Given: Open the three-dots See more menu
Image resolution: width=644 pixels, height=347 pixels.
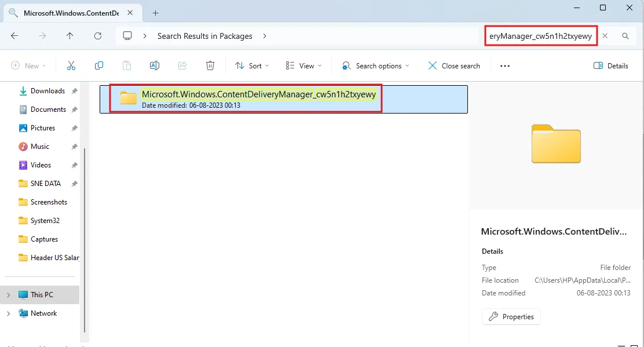Looking at the screenshot, I should 505,65.
